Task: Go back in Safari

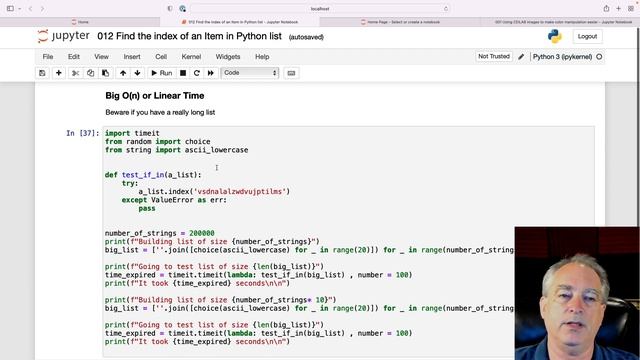Action: (x=30, y=9)
